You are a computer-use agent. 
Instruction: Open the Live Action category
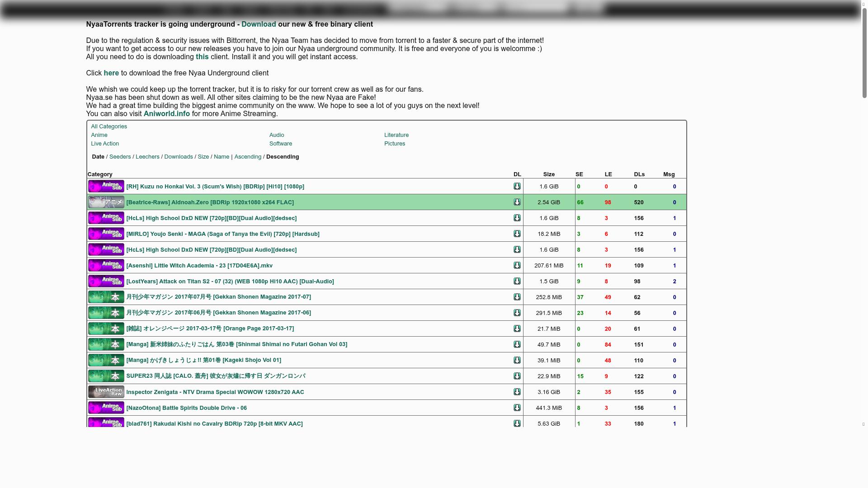coord(105,144)
